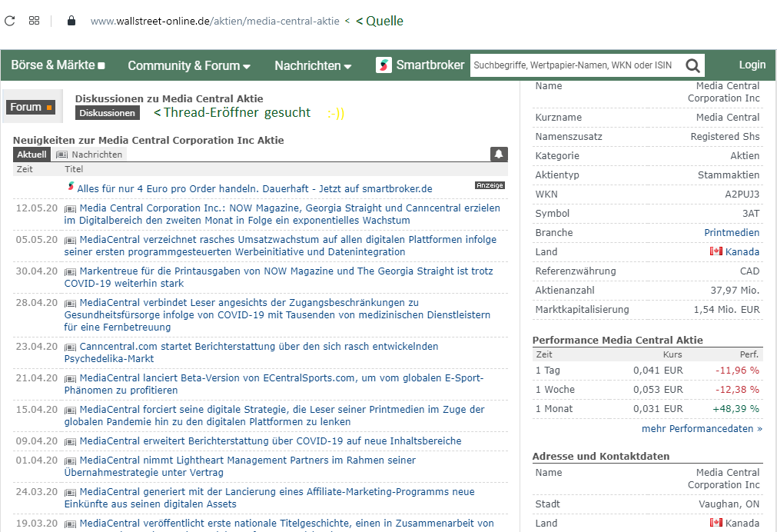Select the WKN value A2PUJ3
777x532 pixels.
tap(742, 195)
